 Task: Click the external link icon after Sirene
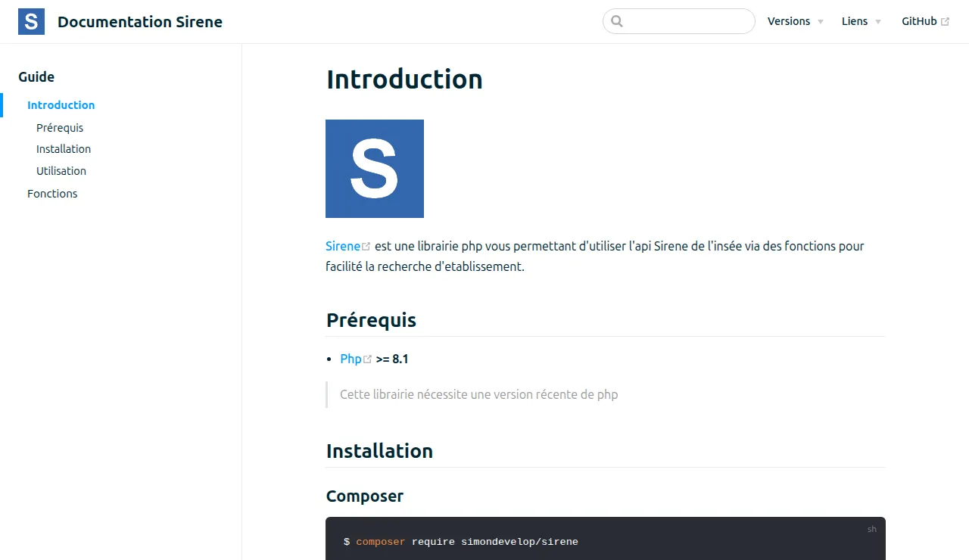[x=366, y=247]
